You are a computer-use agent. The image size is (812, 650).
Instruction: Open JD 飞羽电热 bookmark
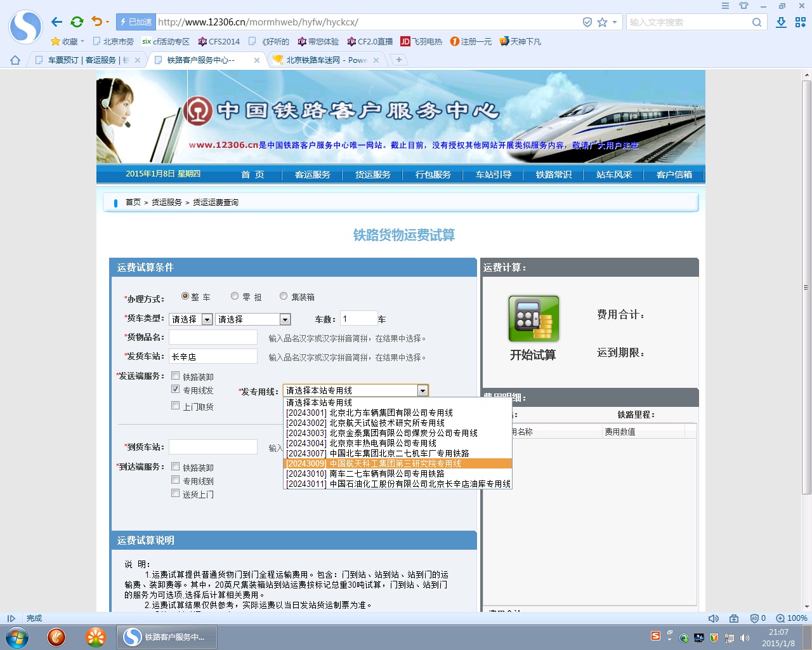point(421,41)
